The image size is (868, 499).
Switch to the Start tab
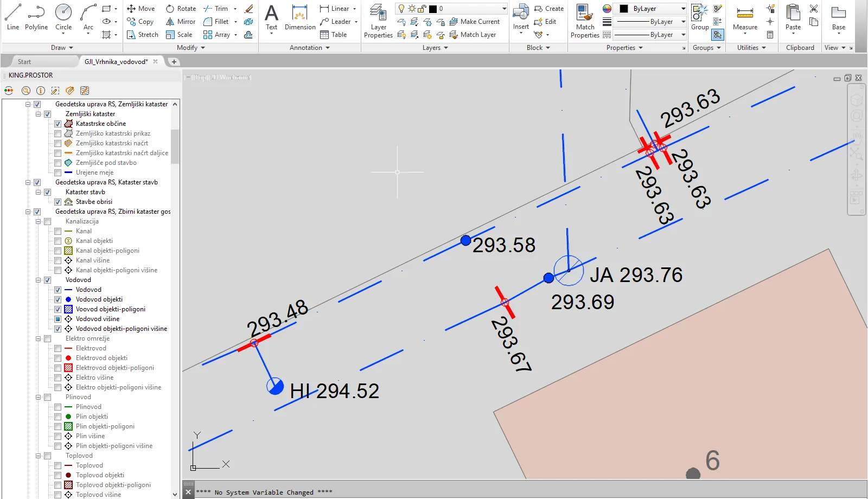[24, 62]
